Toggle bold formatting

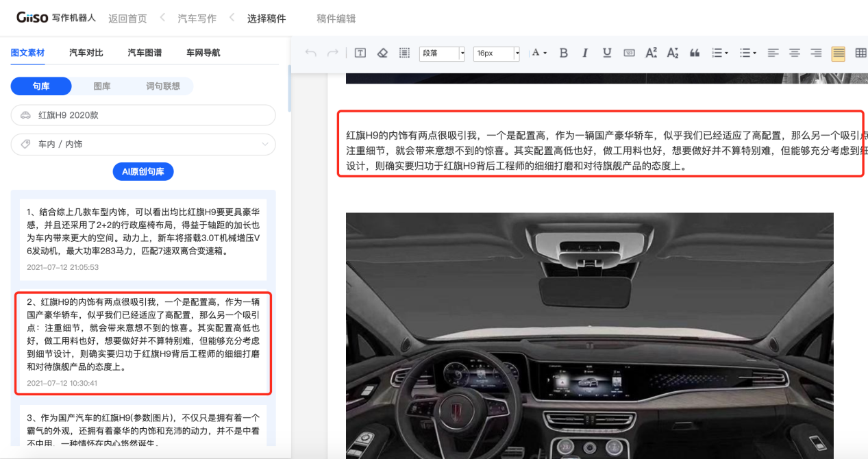[x=564, y=53]
